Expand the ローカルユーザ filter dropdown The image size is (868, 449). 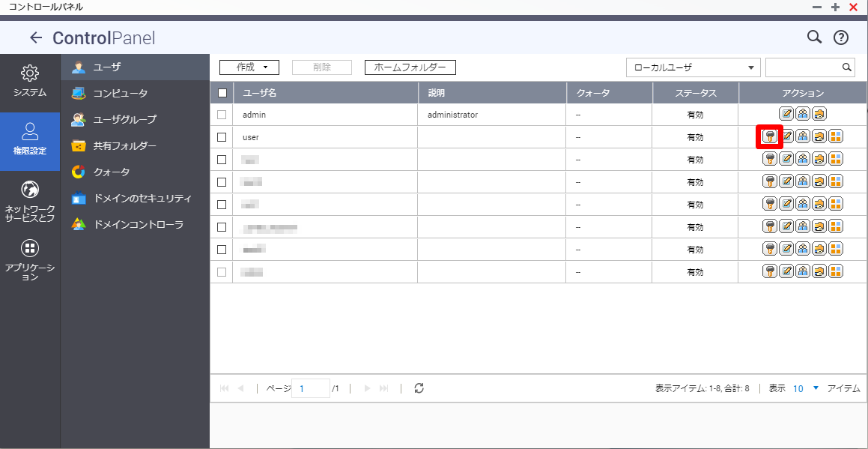pos(693,67)
